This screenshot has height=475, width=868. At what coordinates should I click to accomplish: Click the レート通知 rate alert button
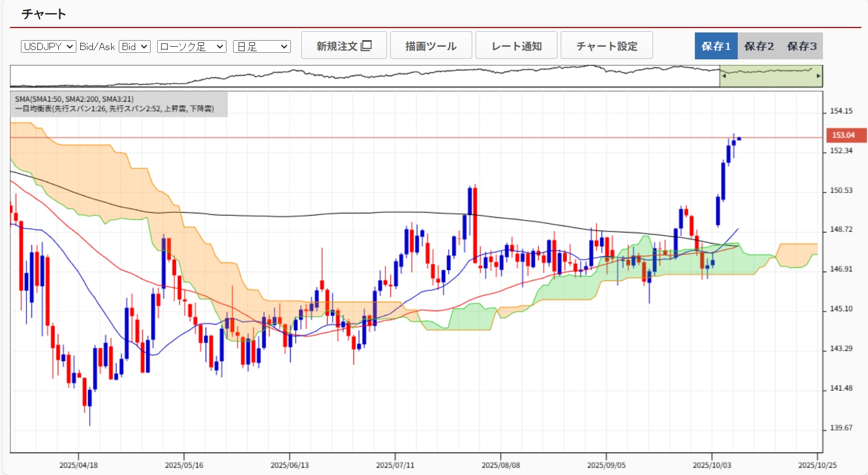[x=516, y=46]
